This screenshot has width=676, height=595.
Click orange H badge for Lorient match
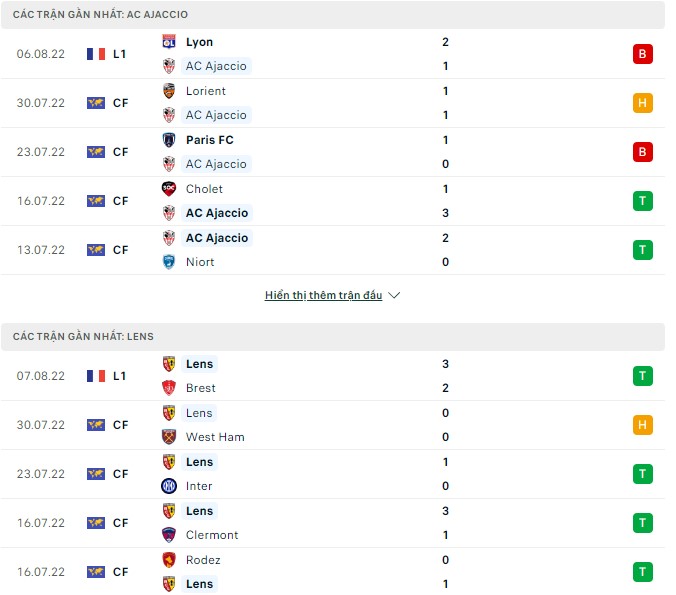643,103
